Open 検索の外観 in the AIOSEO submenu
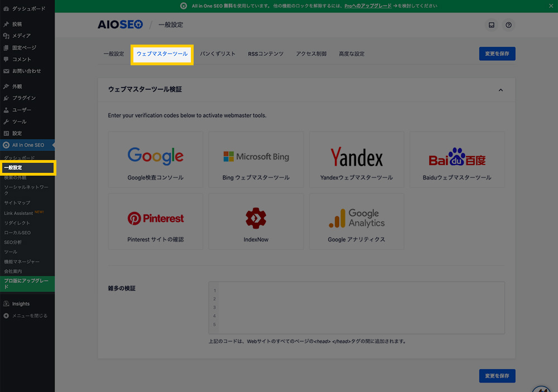The image size is (558, 392). click(15, 177)
